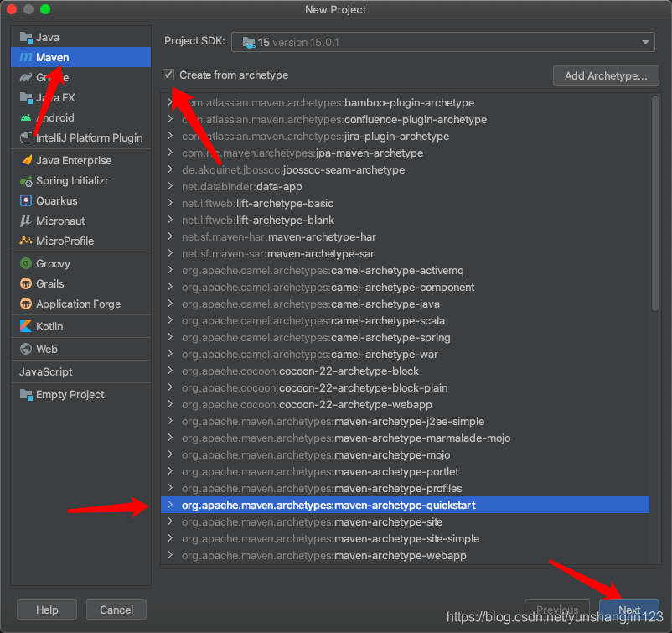Expand the maven-archetype-quickstart node
This screenshot has width=672, height=633.
pyautogui.click(x=171, y=505)
